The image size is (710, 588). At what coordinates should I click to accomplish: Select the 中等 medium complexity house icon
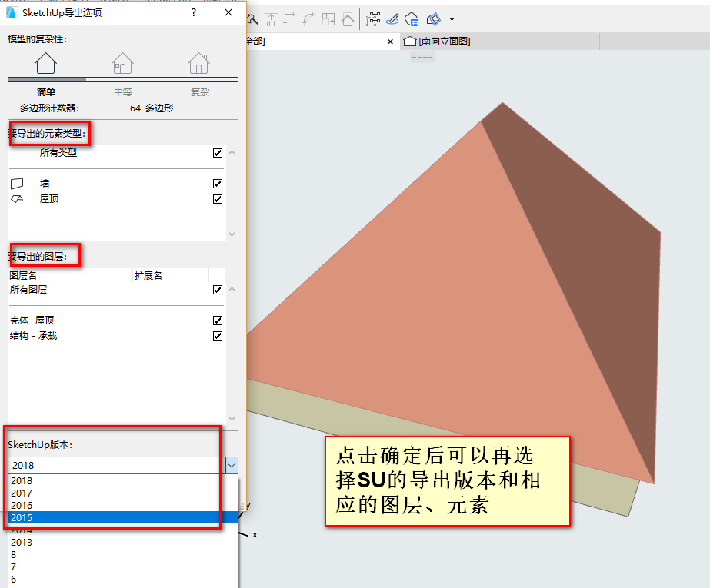point(123,63)
